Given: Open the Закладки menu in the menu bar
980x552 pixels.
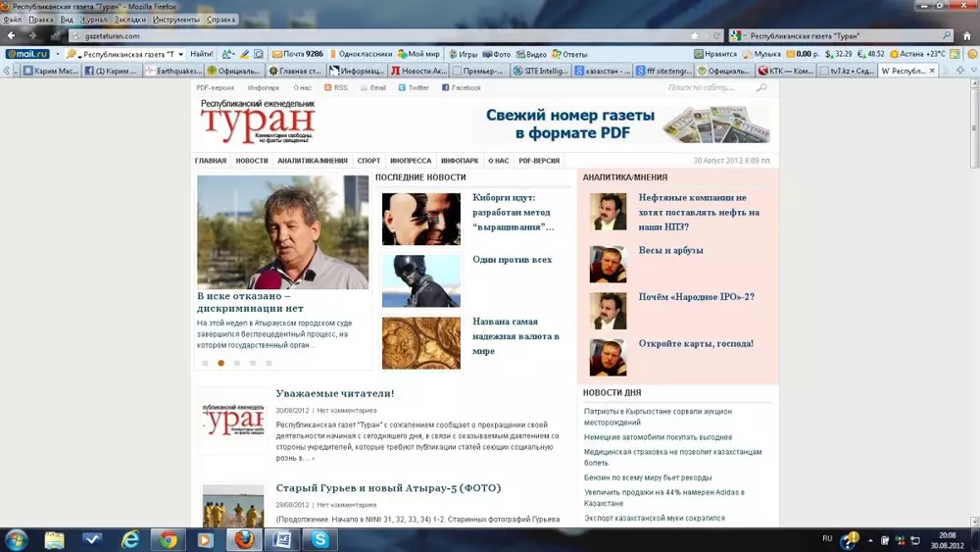Looking at the screenshot, I should click(x=130, y=20).
